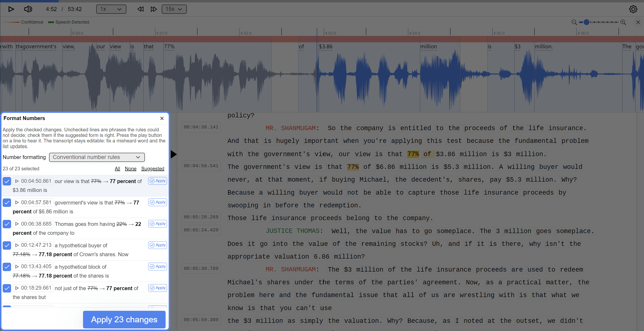Choose the Suggested selection link
The image size is (644, 331).
point(153,169)
